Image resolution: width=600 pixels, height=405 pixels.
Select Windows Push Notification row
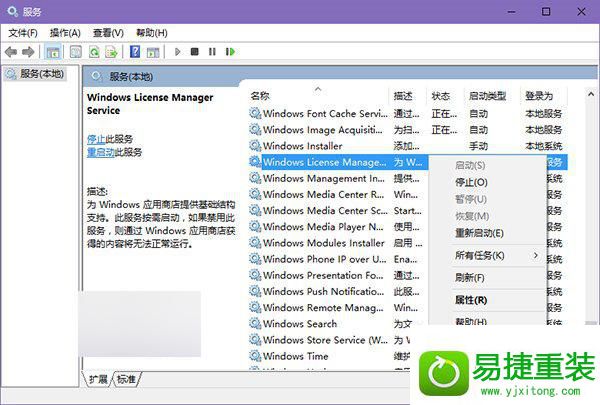[x=338, y=291]
